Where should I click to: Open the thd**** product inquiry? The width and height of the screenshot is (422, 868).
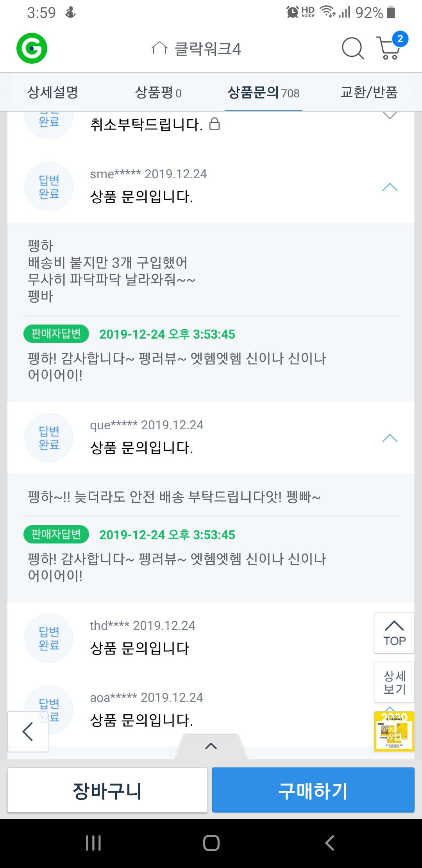[139, 648]
